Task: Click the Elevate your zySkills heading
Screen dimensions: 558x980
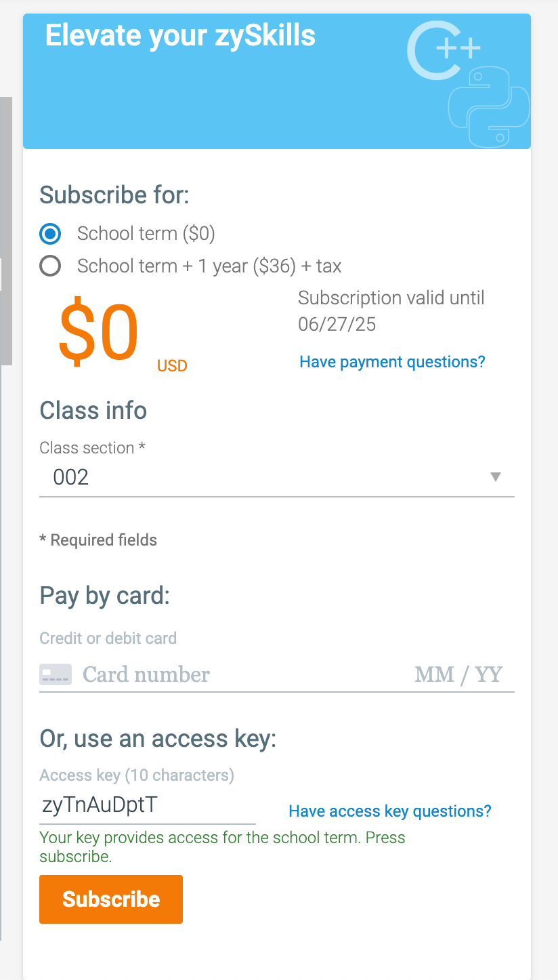Action: 180,35
